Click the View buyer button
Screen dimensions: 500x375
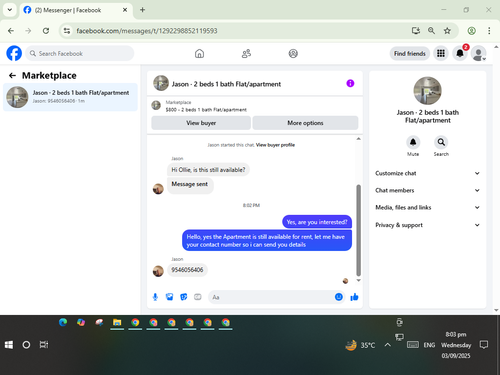tap(201, 123)
